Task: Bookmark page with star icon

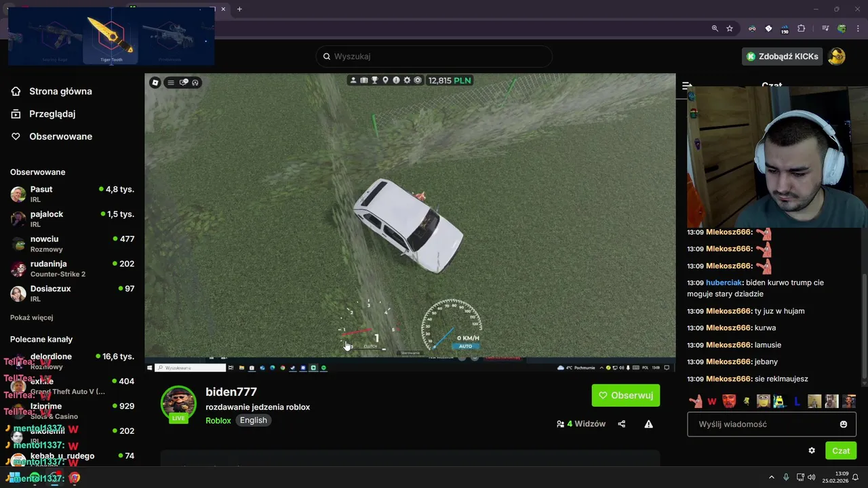Action: pos(730,28)
